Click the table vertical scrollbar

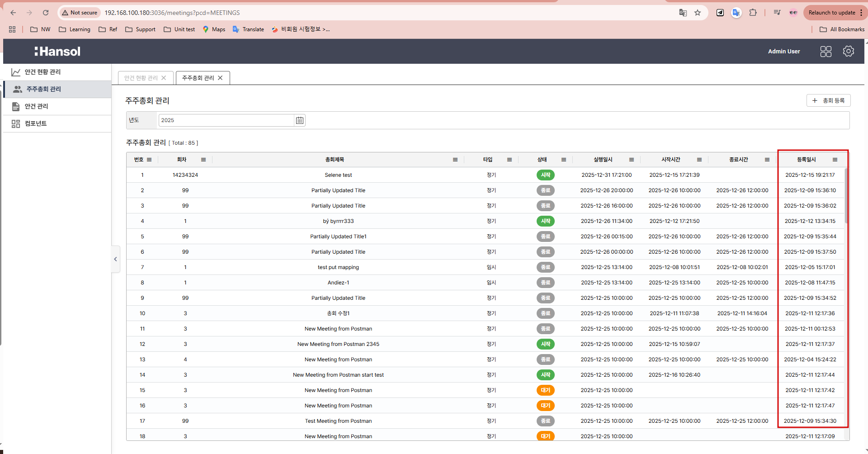point(846,195)
